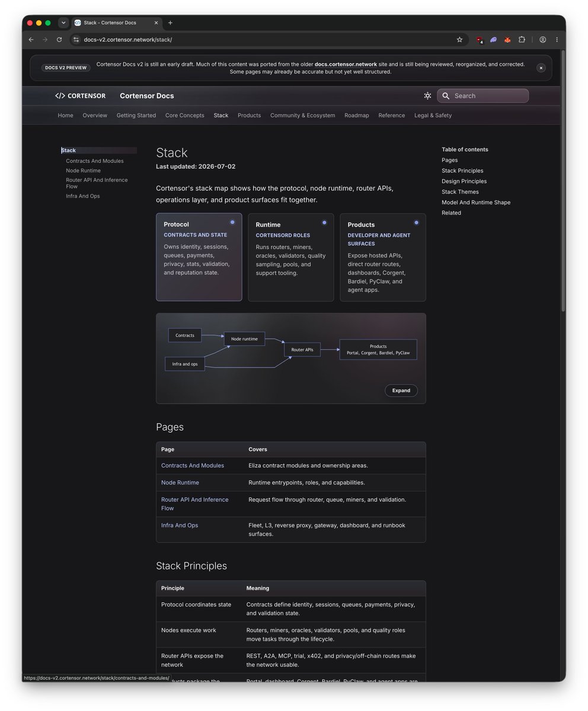Select the Products card
The image size is (588, 711).
pyautogui.click(x=382, y=257)
